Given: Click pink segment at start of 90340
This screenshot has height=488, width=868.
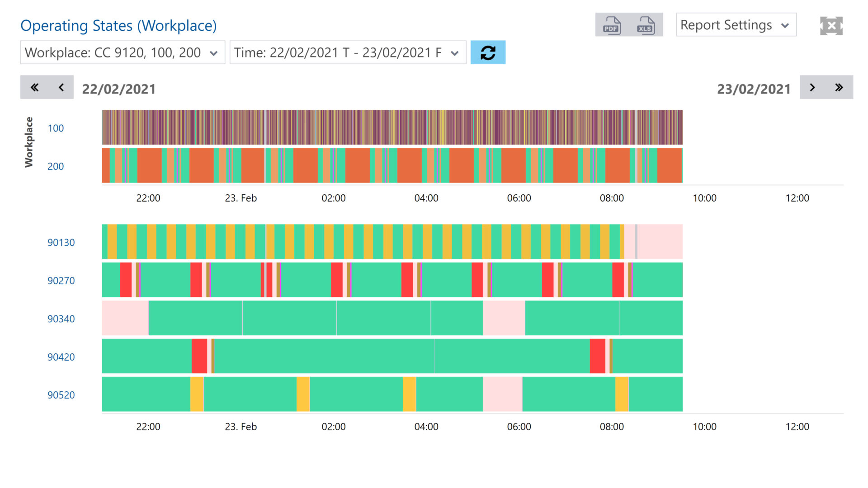Looking at the screenshot, I should pos(125,318).
